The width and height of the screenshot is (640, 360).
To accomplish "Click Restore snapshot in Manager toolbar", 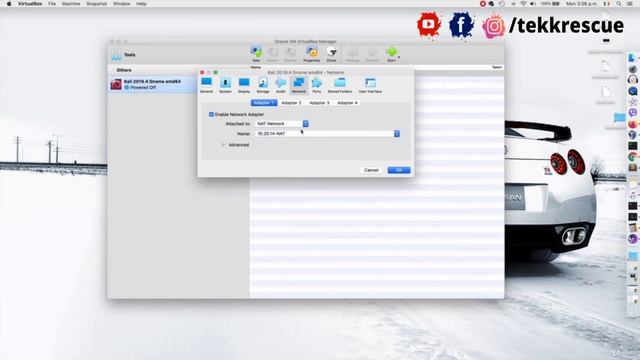I will (290, 54).
